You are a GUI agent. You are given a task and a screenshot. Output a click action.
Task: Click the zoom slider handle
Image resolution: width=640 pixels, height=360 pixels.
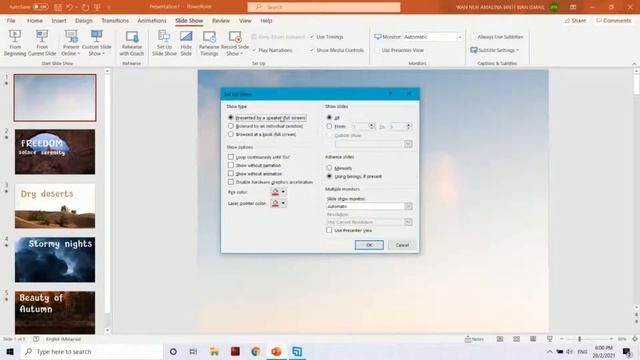point(579,339)
